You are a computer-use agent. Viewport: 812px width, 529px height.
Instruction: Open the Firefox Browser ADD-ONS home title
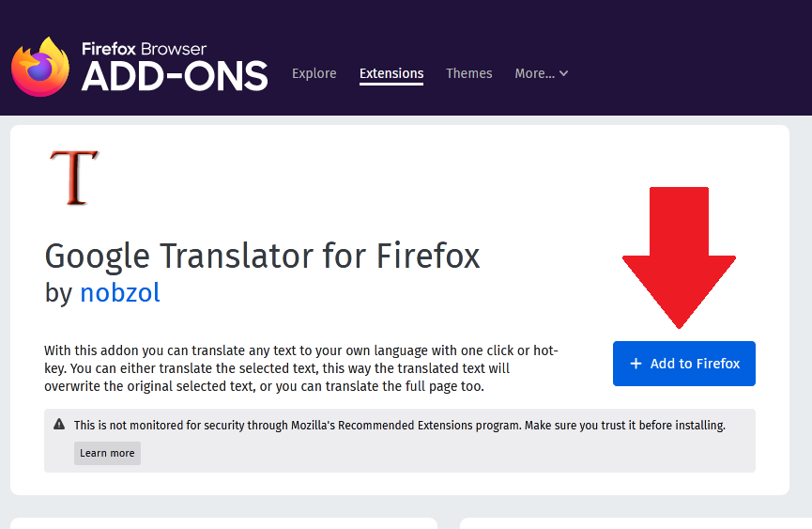[175, 67]
